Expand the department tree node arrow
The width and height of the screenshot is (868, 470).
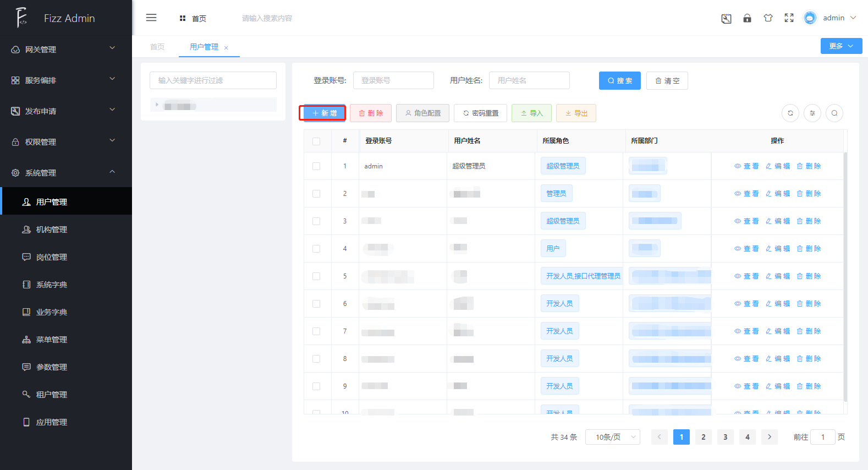click(x=157, y=105)
